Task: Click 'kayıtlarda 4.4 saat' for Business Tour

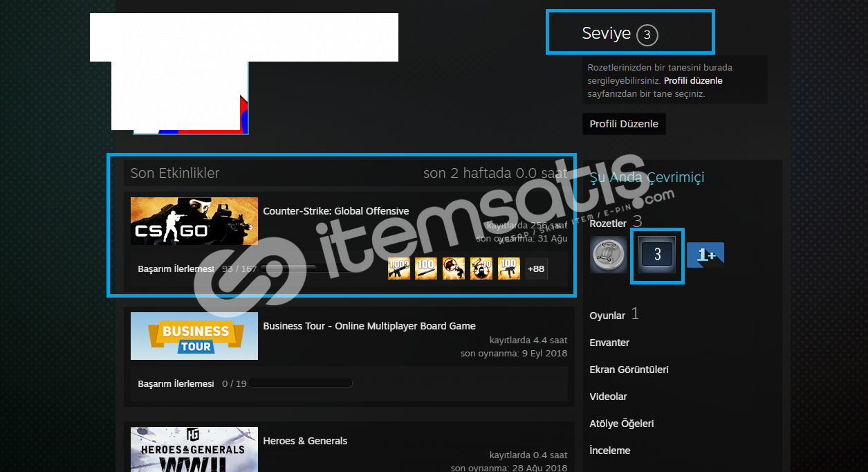Action: (x=528, y=340)
